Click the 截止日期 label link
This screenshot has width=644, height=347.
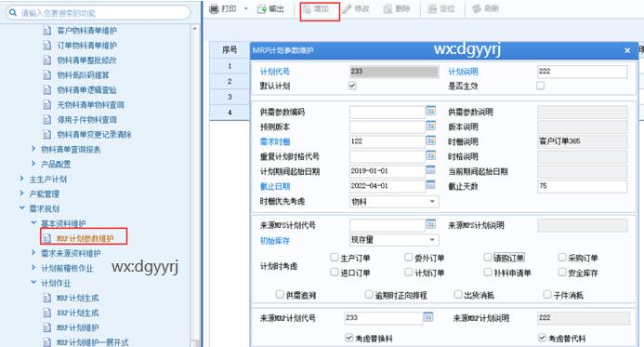point(275,186)
